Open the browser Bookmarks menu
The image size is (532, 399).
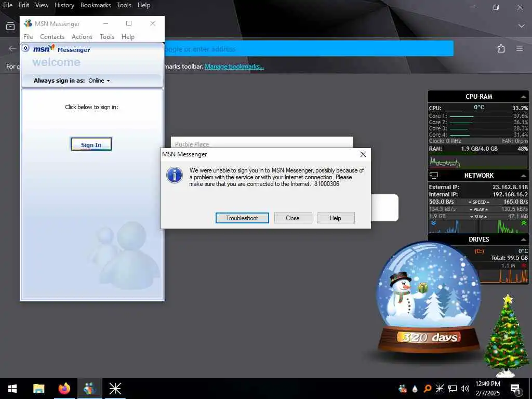tap(96, 5)
